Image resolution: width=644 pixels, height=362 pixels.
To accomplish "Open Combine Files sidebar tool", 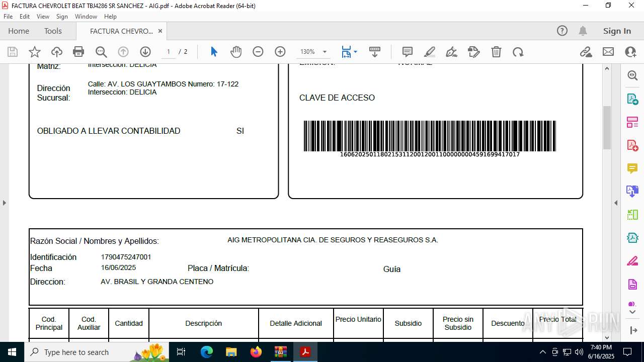I will pos(632,192).
